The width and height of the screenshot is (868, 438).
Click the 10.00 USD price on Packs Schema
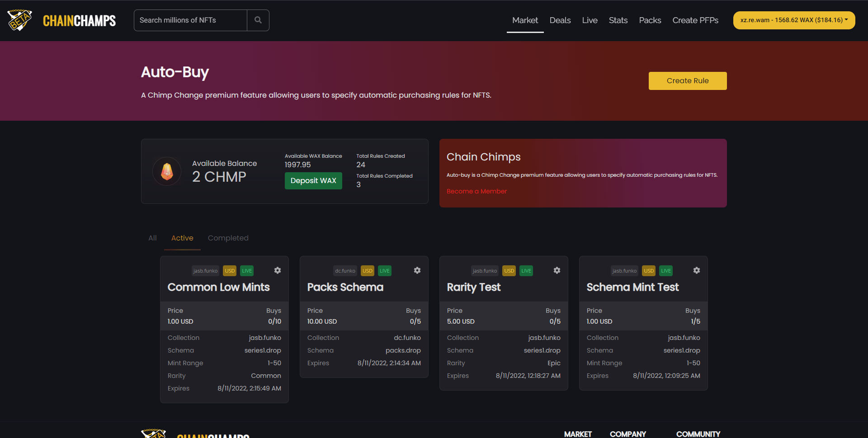coord(322,321)
